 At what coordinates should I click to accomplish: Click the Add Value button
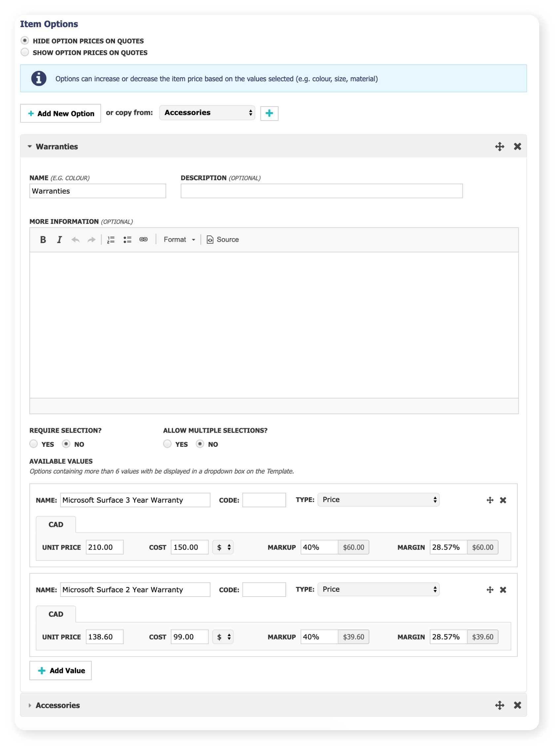(61, 670)
